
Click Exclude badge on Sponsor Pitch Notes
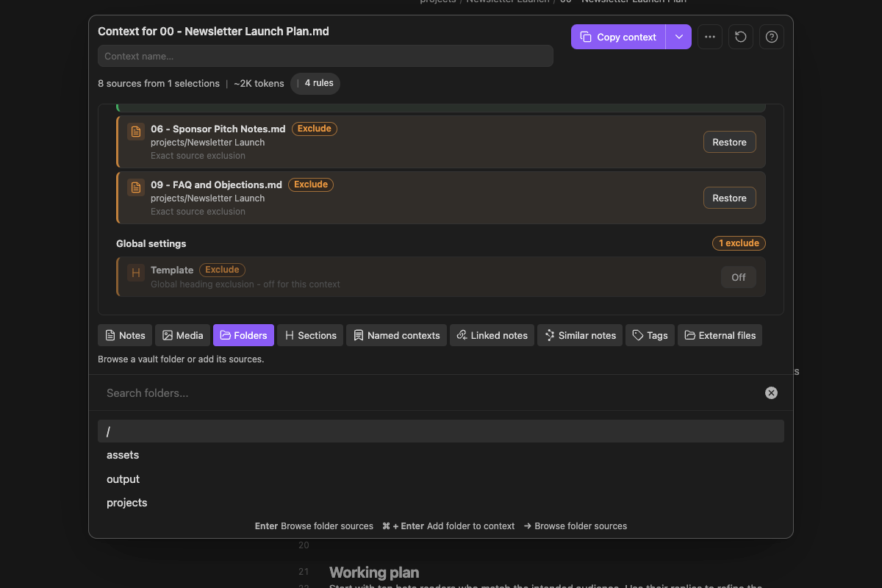315,129
